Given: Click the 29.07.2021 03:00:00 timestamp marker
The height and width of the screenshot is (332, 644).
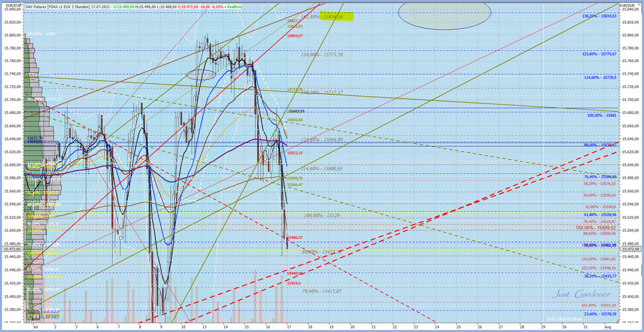Looking at the screenshot, I should tap(564, 319).
